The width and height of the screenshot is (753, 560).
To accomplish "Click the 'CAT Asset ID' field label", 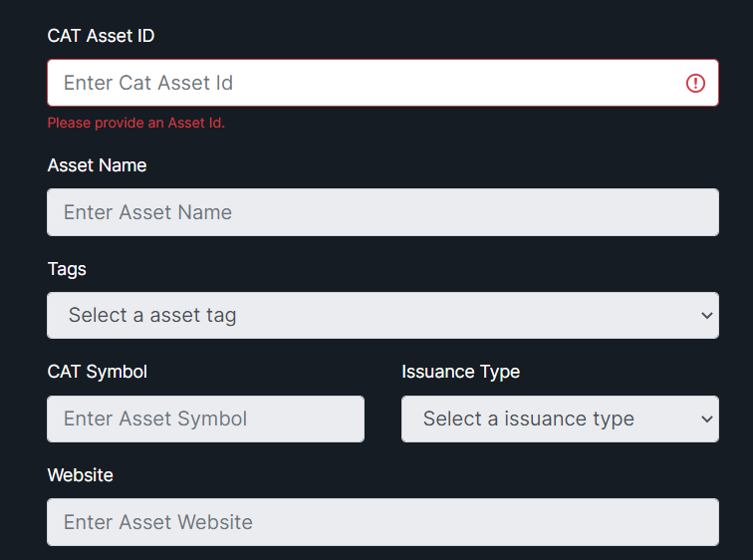I will [x=101, y=36].
